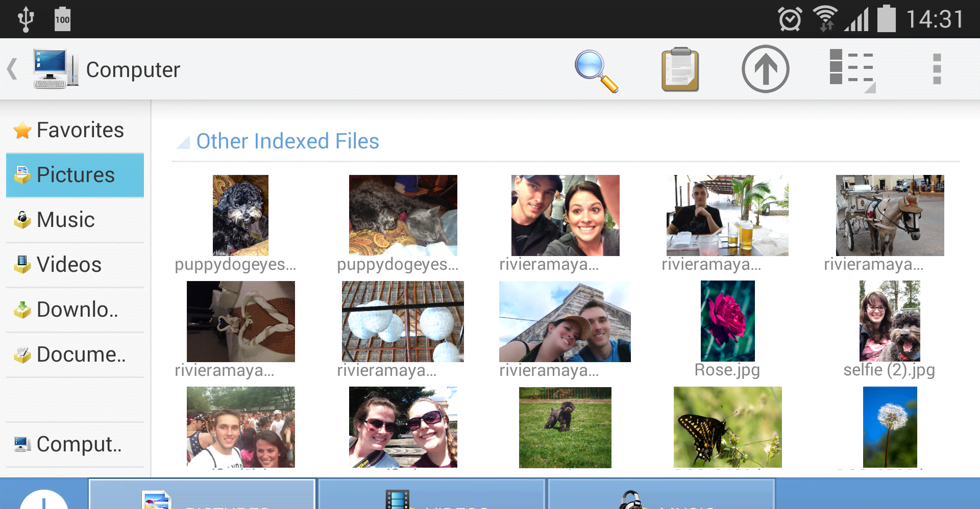Open the Downloads sidebar entry
This screenshot has width=980, height=509.
point(75,310)
